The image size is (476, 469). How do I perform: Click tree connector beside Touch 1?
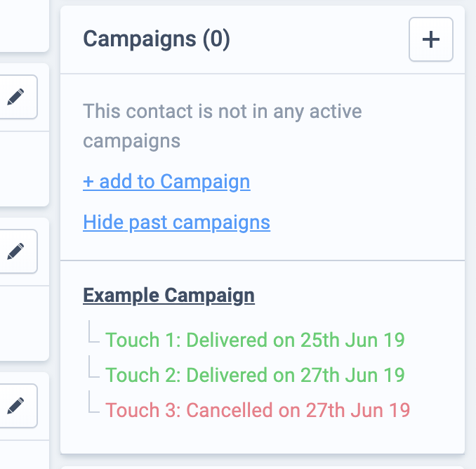pyautogui.click(x=94, y=331)
